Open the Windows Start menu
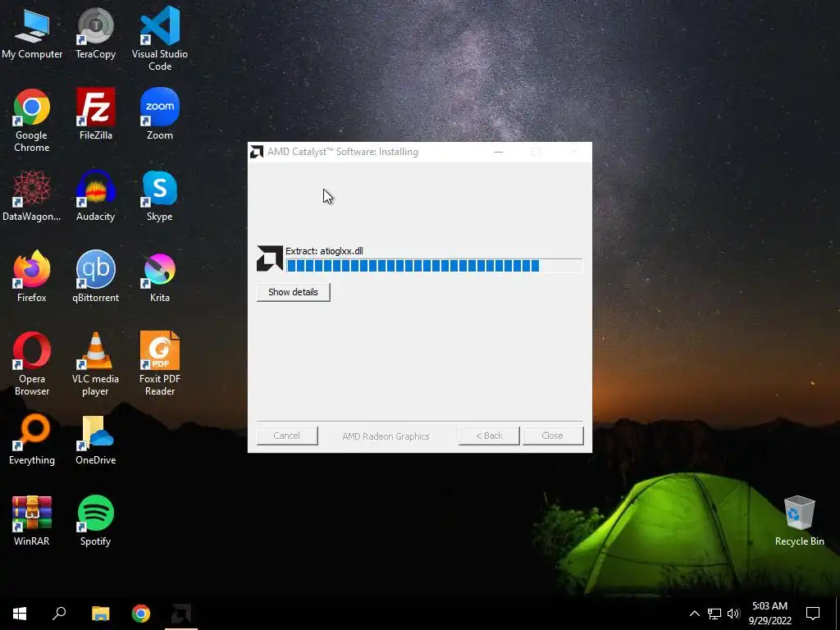This screenshot has width=840, height=630. (x=20, y=614)
